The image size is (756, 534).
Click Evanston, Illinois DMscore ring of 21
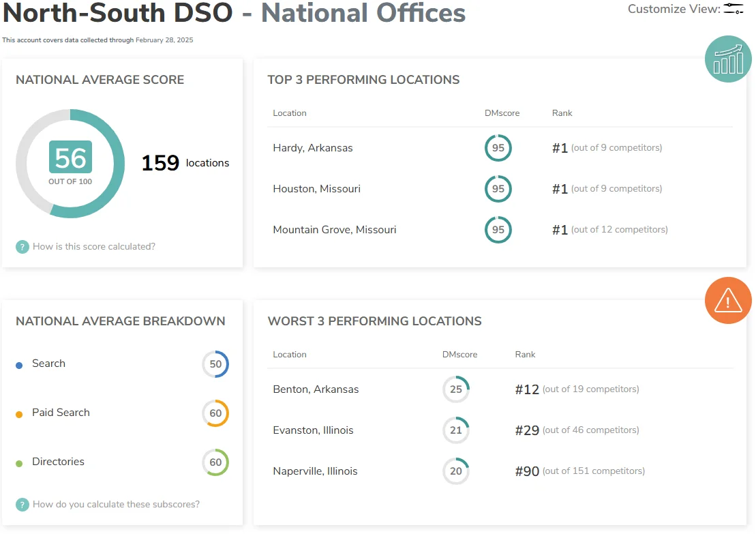(x=456, y=430)
